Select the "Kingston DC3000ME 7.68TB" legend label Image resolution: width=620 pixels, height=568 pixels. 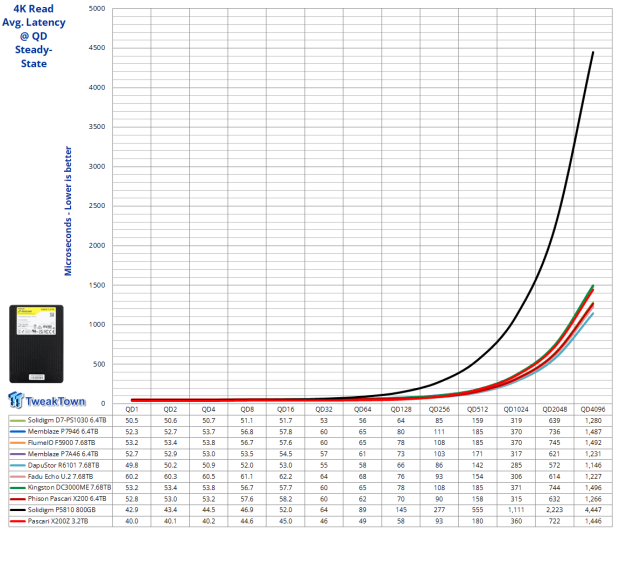tap(69, 488)
